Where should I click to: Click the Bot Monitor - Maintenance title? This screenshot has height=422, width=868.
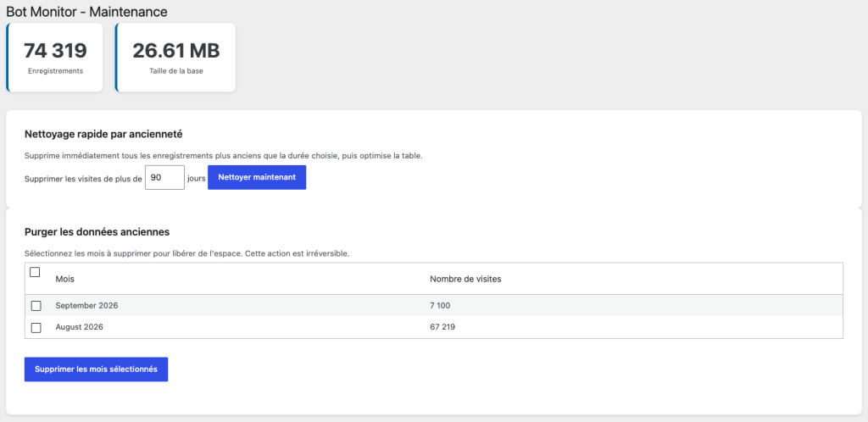pos(87,12)
